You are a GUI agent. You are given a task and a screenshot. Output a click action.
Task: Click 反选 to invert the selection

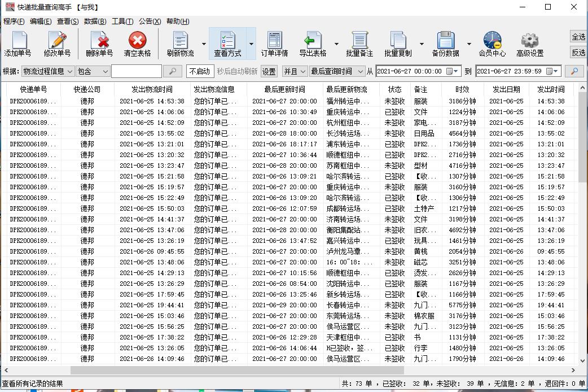click(580, 53)
